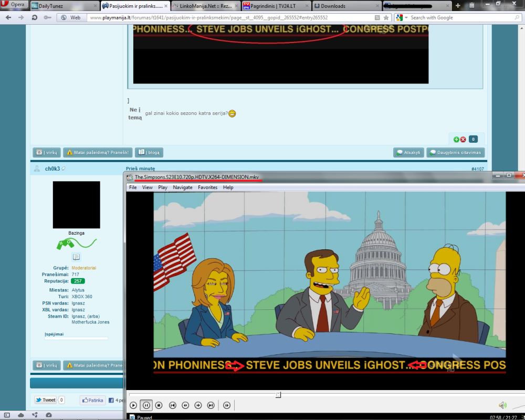
Task: Close the LinkoManija.Net tab
Action: [236, 6]
